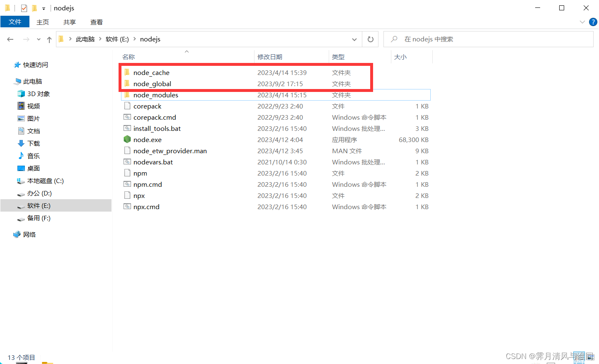The height and width of the screenshot is (364, 599).
Task: Click 软件 (E:) in the address breadcrumb
Action: tap(117, 39)
